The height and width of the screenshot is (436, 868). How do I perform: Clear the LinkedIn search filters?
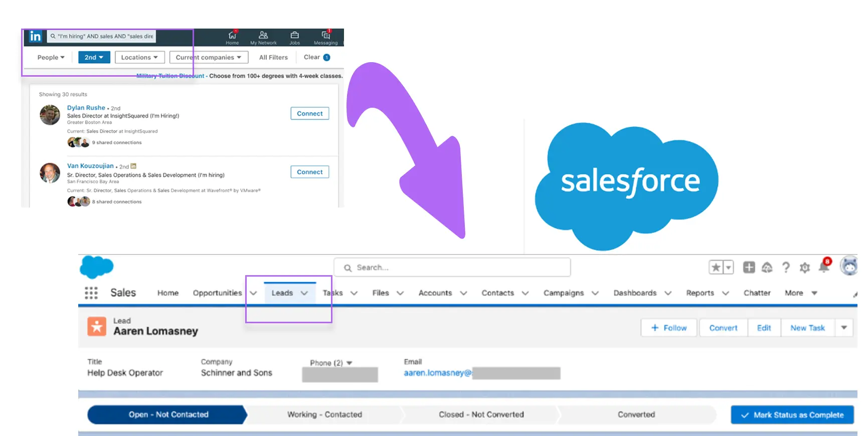[312, 57]
